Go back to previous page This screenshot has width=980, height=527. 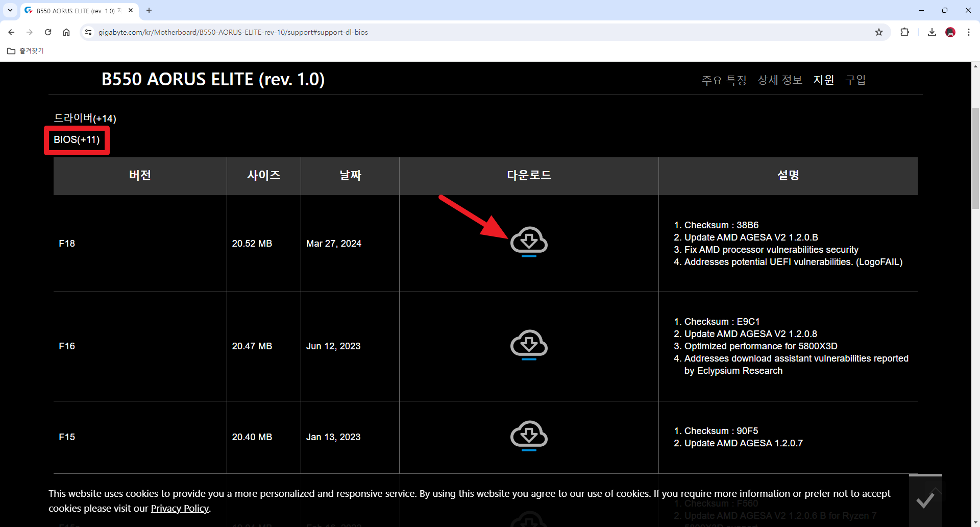pyautogui.click(x=11, y=32)
